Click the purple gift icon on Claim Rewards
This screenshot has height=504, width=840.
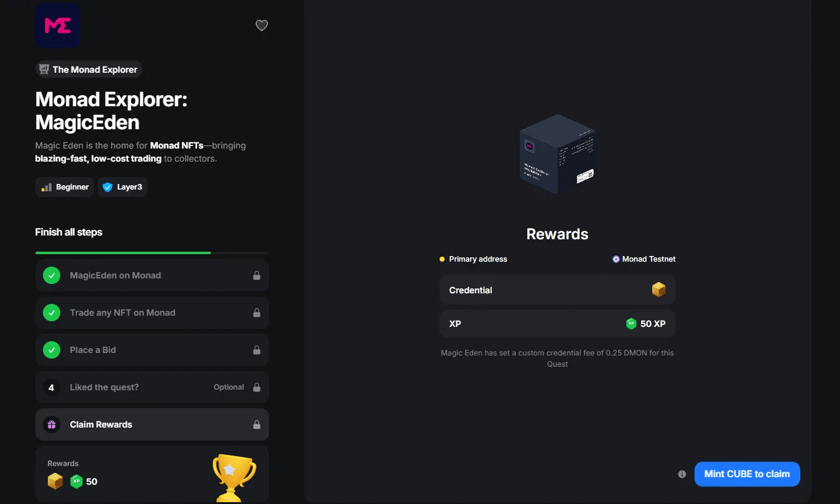[52, 424]
